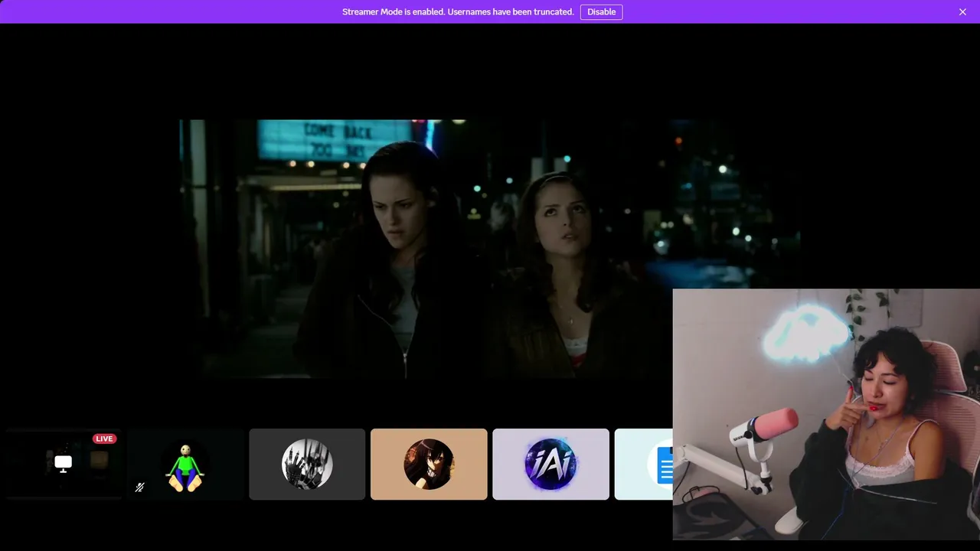Select the dark-haired anime avatar tile
The width and height of the screenshot is (980, 551).
(x=429, y=464)
